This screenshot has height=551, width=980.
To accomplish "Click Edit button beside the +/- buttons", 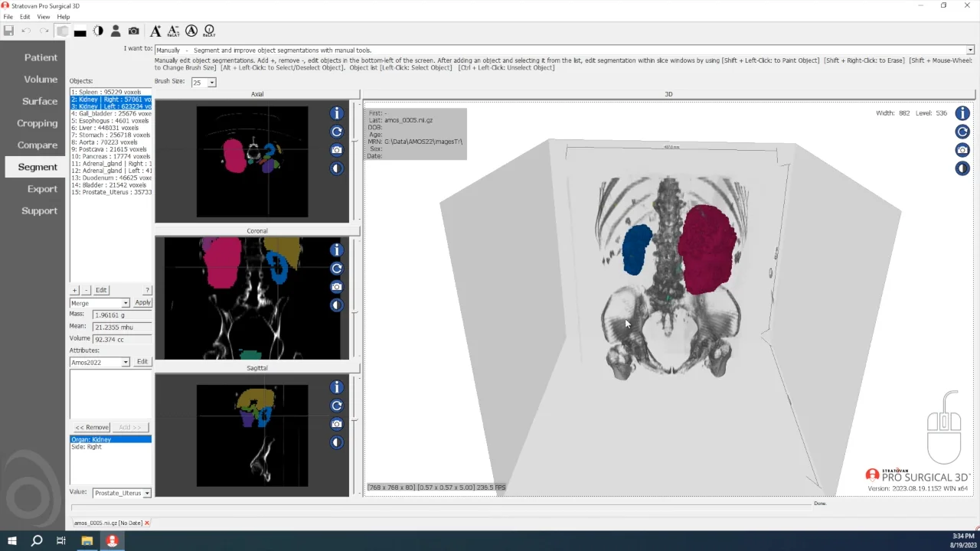I will pyautogui.click(x=101, y=290).
